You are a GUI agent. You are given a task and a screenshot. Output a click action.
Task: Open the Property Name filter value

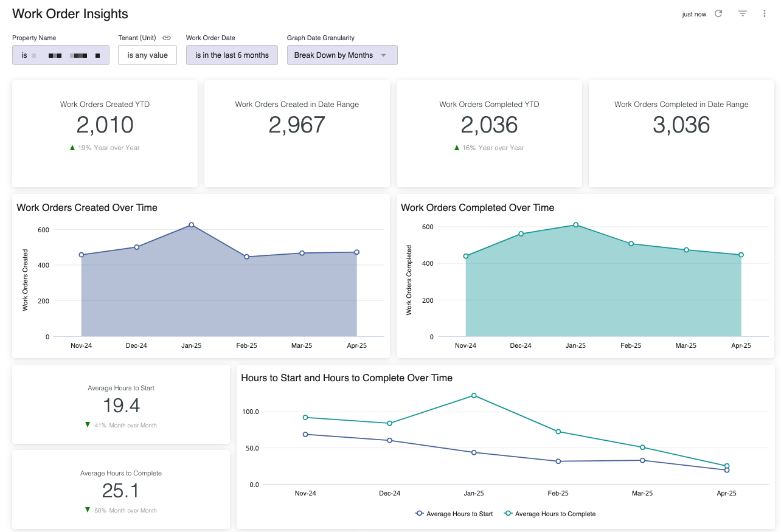coord(61,55)
